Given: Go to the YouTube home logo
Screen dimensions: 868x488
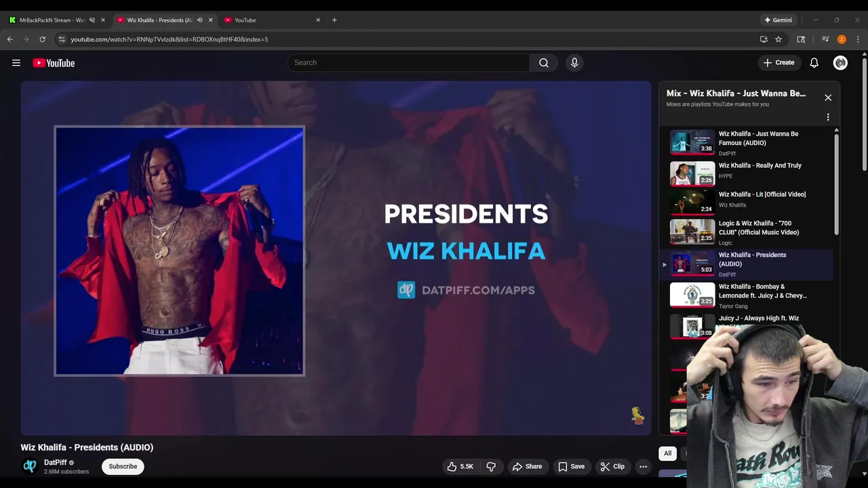Looking at the screenshot, I should (54, 63).
